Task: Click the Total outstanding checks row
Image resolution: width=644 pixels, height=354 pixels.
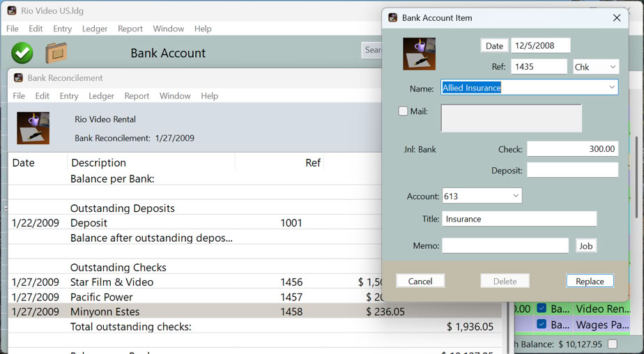Action: pyautogui.click(x=254, y=327)
